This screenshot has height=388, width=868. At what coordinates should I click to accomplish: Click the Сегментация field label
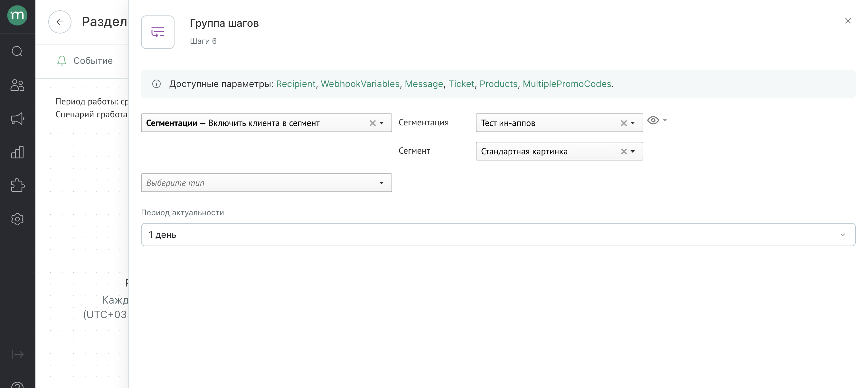pos(424,122)
